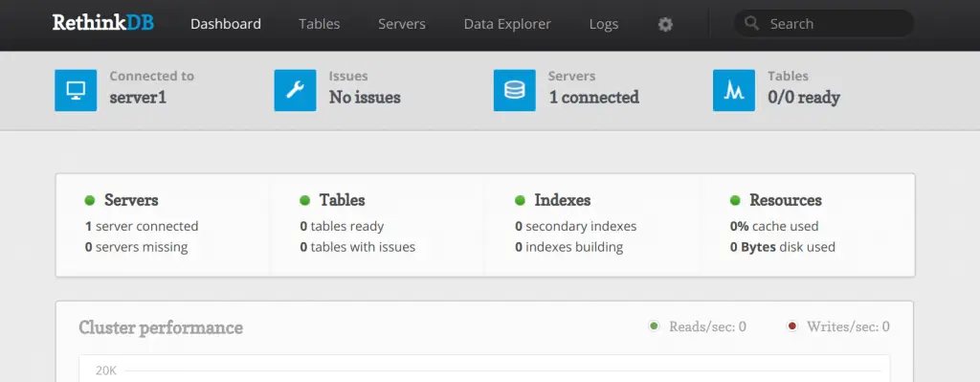Open the Dashboard tab
Viewport: 980px width, 382px height.
tap(226, 24)
